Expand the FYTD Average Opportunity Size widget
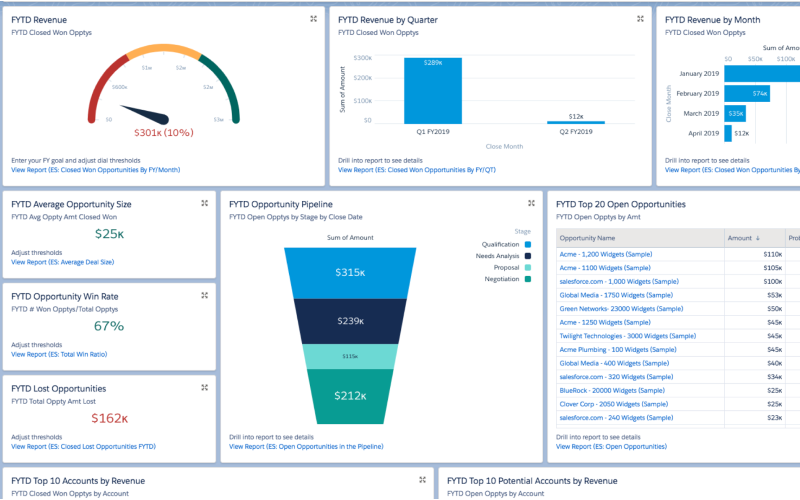 [x=204, y=203]
